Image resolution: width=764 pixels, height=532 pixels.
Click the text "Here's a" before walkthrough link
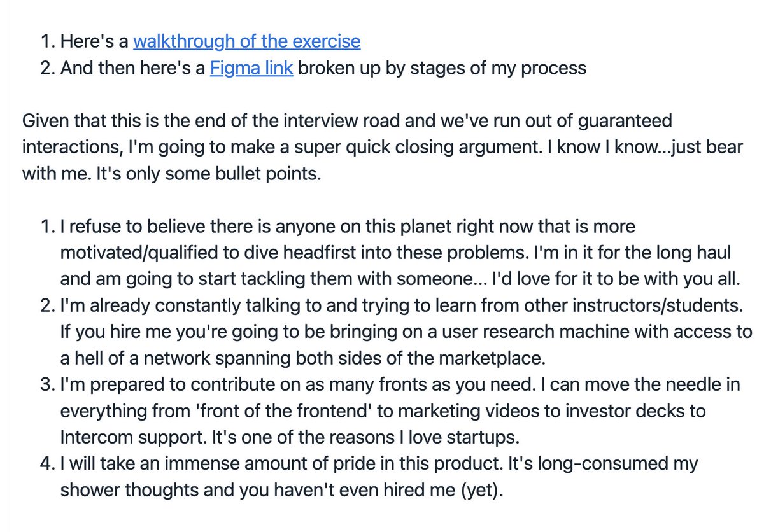point(94,42)
